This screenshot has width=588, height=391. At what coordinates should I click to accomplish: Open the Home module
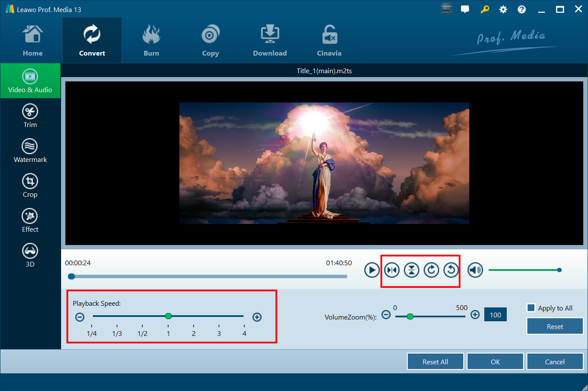(33, 41)
